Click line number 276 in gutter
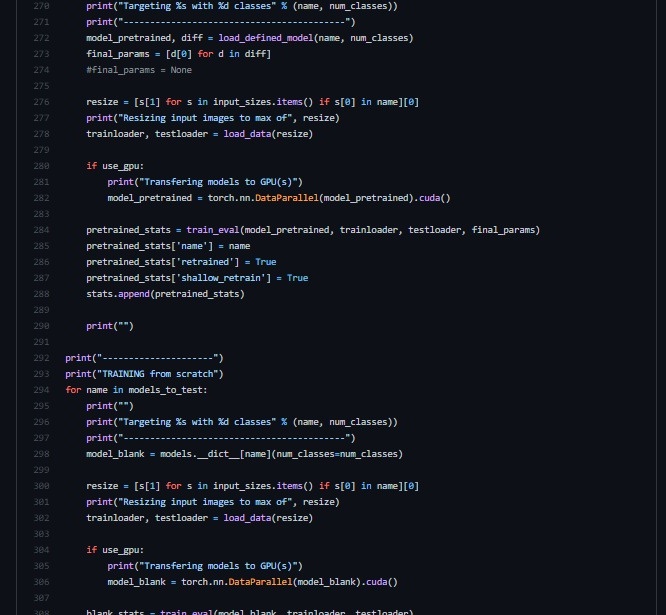 (x=41, y=102)
